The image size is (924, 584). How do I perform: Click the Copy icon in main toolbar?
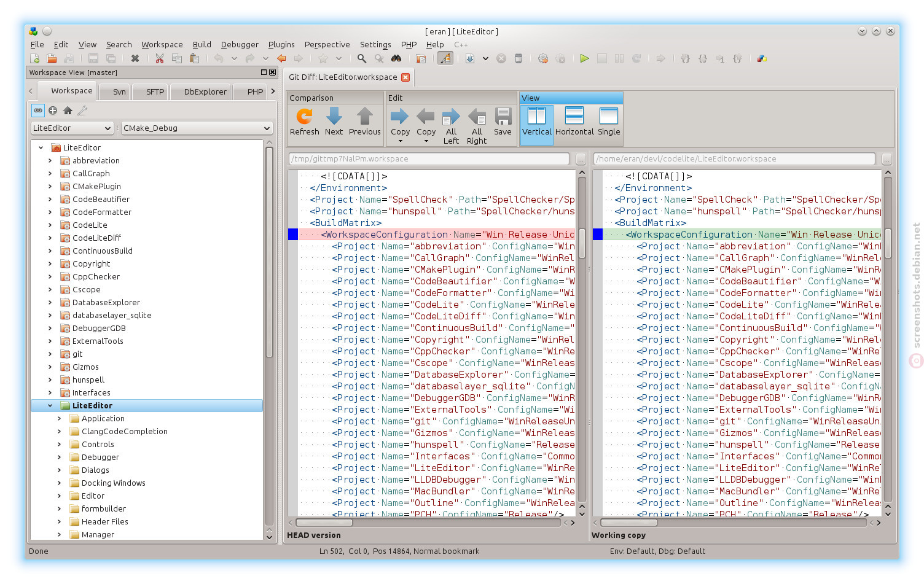pos(177,59)
